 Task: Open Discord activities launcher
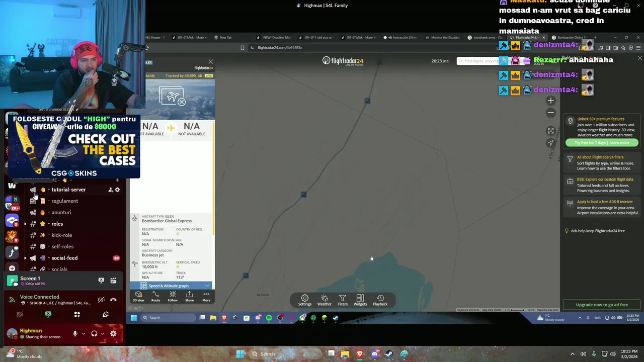point(77,314)
